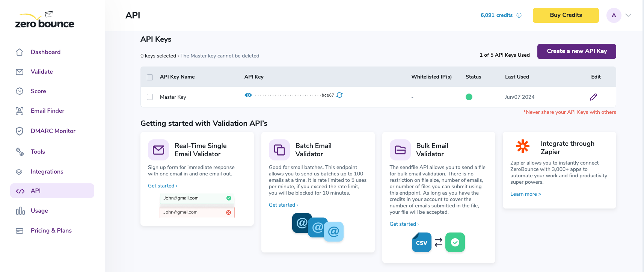Check the select-all API keys checkbox
The image size is (644, 272).
pos(150,77)
